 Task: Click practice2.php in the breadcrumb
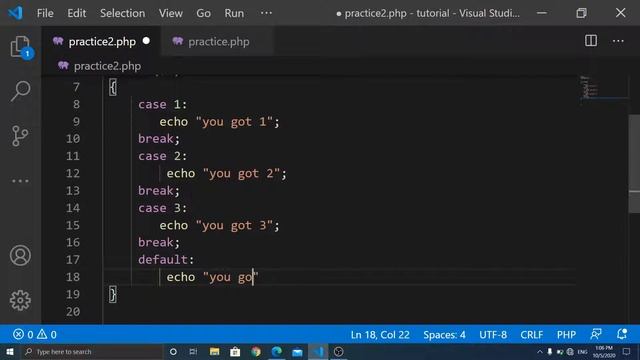point(107,66)
